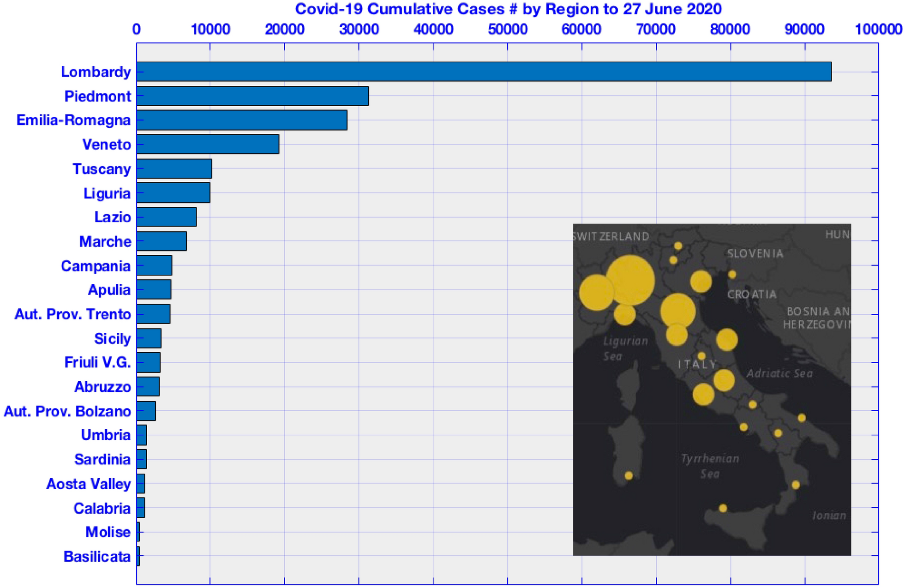The width and height of the screenshot is (905, 588).
Task: Click the ITALY label on the map
Action: [697, 364]
